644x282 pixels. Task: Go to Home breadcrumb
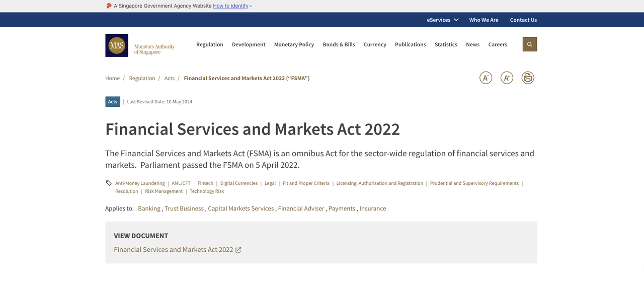coord(112,78)
